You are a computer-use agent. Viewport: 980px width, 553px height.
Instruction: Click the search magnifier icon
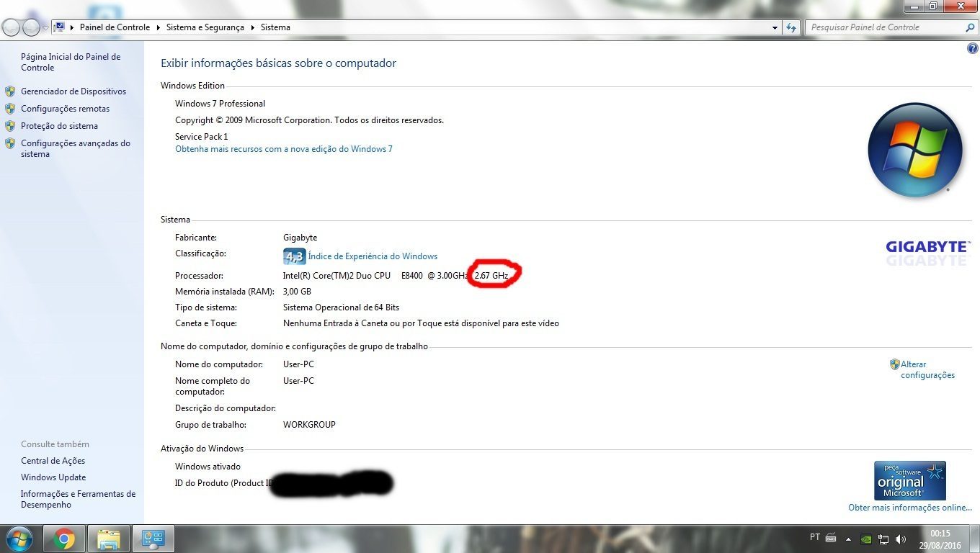pos(970,27)
